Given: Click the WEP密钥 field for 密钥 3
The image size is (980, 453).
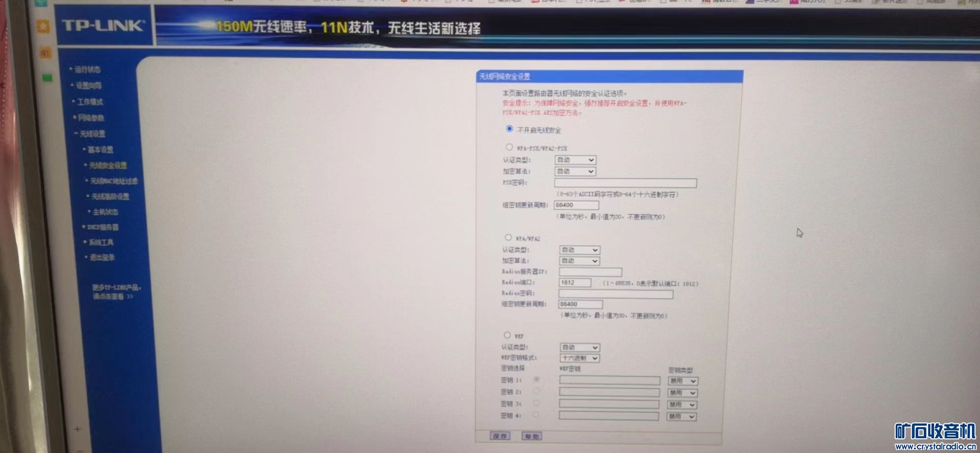Looking at the screenshot, I should point(609,404).
